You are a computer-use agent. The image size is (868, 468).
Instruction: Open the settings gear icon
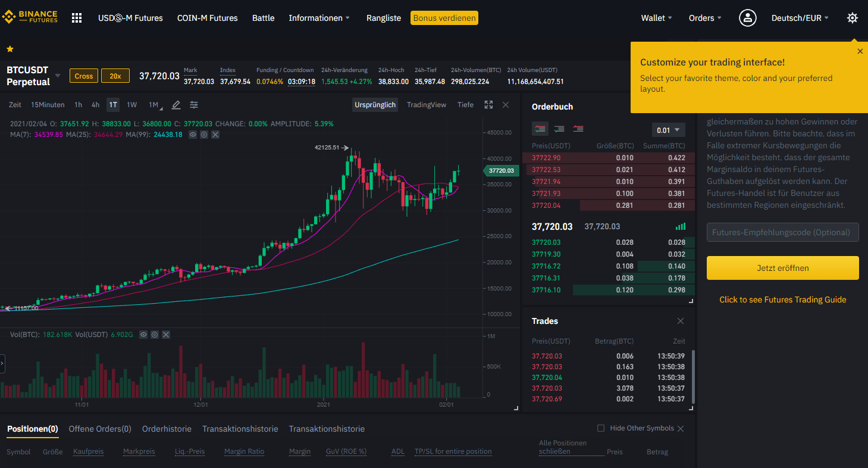[x=852, y=18]
